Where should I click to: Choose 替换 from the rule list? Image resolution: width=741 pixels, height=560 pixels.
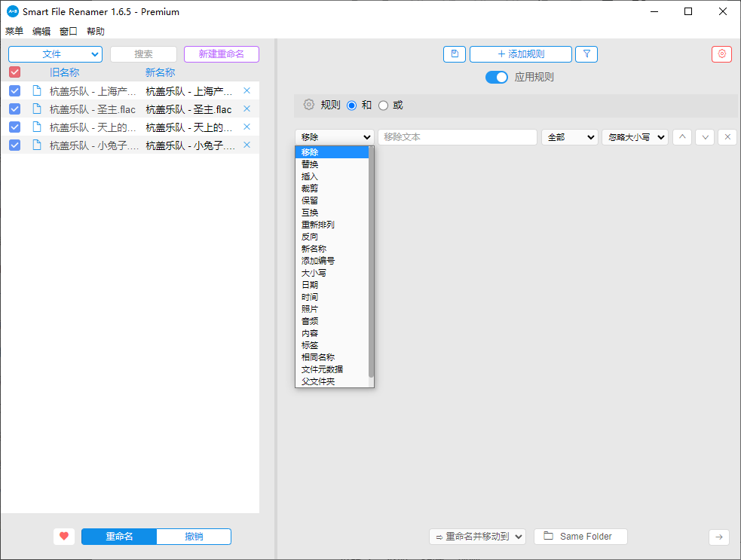(310, 164)
